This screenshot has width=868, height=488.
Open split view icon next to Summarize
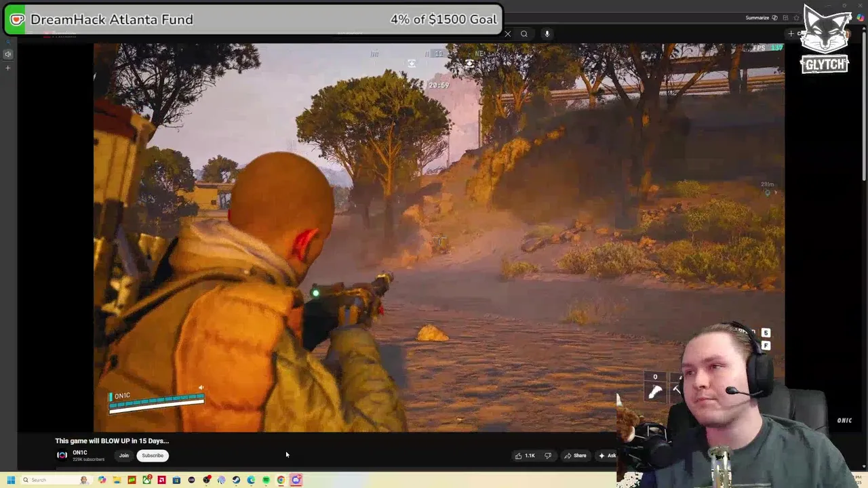click(785, 18)
